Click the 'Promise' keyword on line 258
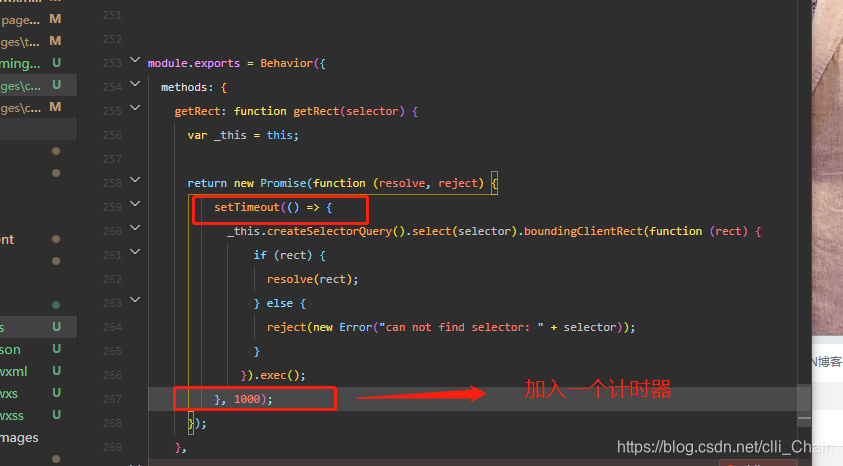The width and height of the screenshot is (843, 466). point(283,183)
